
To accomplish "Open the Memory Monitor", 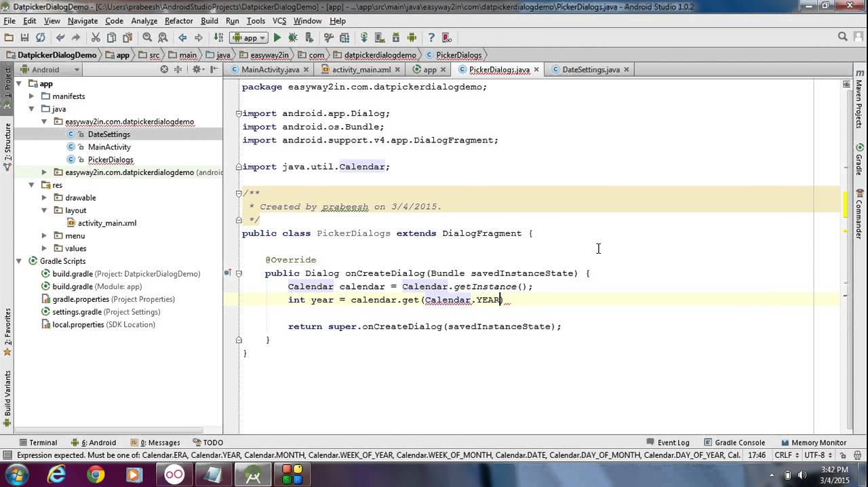I will coord(813,442).
